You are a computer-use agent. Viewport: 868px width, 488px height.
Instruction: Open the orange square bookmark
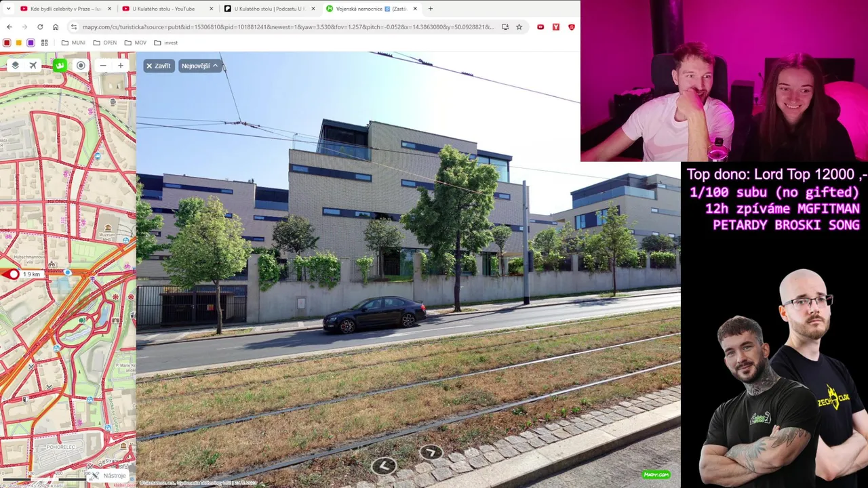19,43
